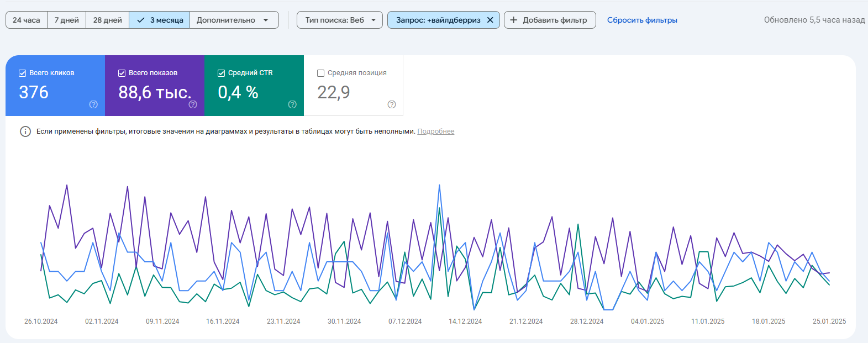Click the plus icon in Добавить фильтр
Viewport: 868px width, 343px height.
point(514,20)
